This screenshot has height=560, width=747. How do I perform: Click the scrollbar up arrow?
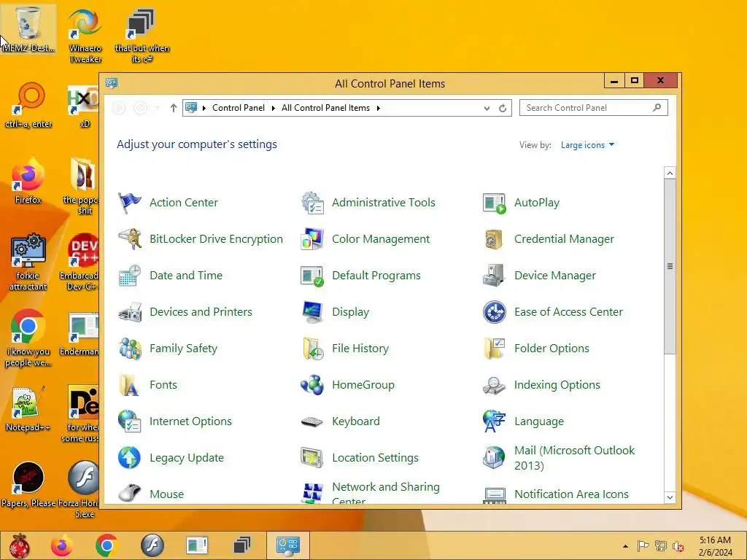670,174
